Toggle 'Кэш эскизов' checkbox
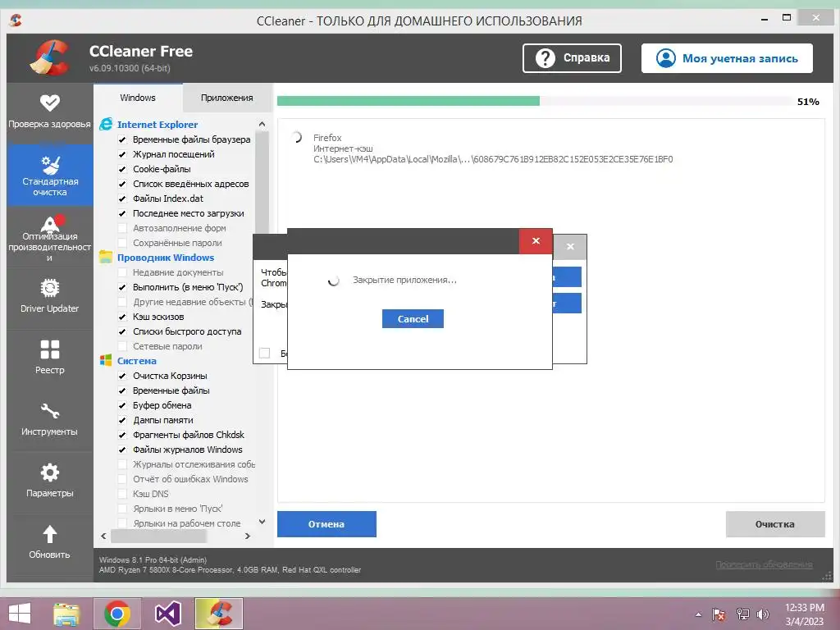 122,317
